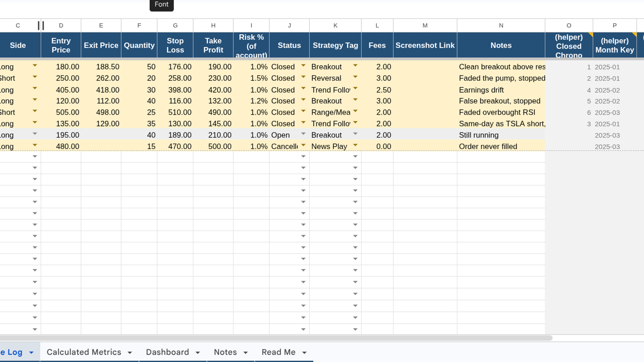Open the Calculated Metrics tab menu arrow

tap(130, 353)
